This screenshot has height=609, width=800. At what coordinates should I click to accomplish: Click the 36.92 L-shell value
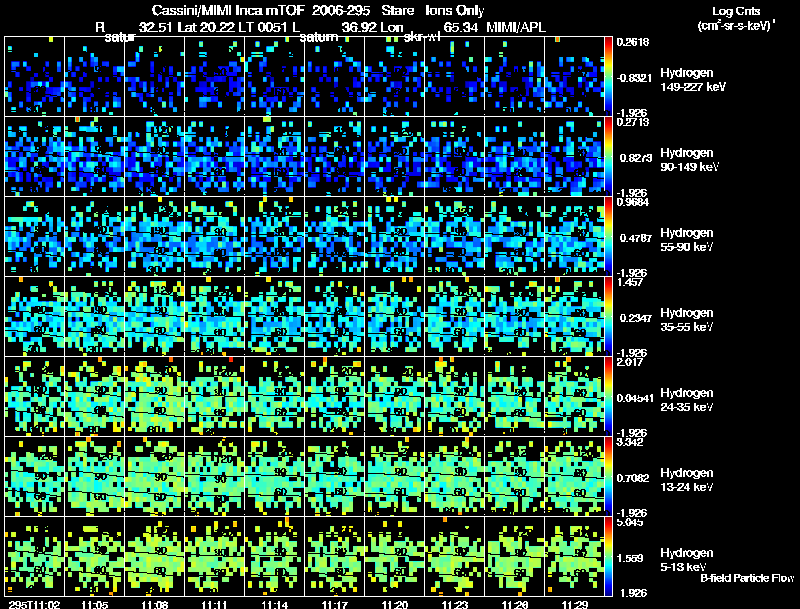[x=359, y=27]
